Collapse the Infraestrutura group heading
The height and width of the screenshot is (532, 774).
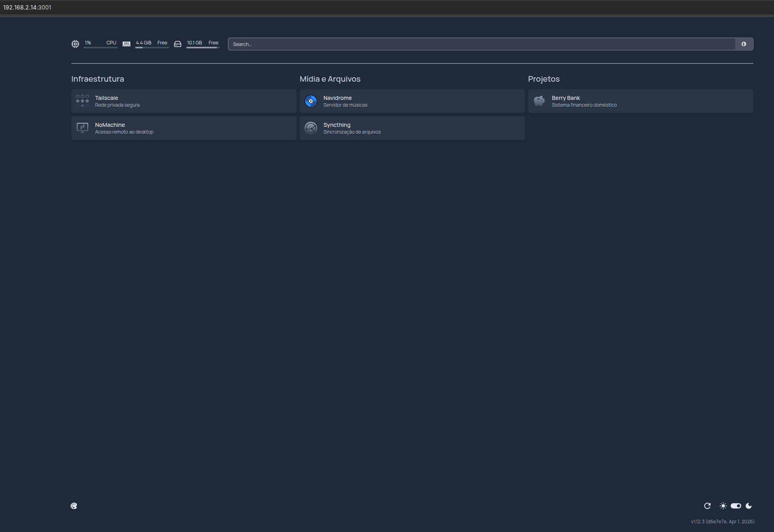[x=98, y=79]
